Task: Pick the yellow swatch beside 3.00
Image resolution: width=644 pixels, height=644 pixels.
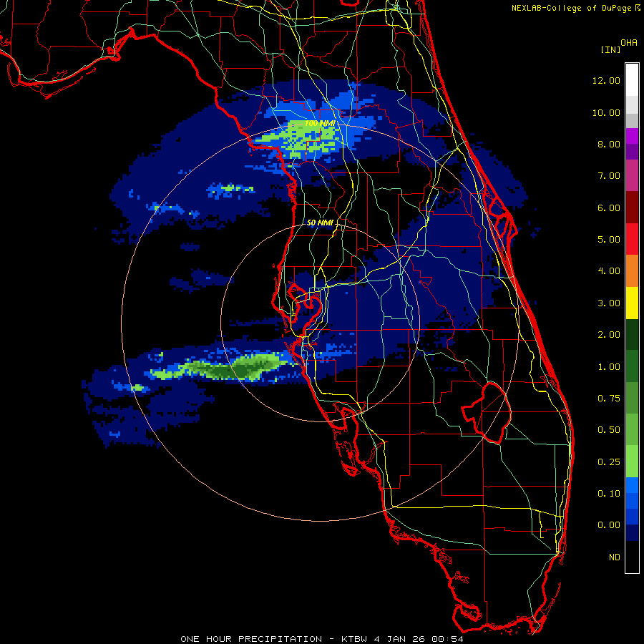Action: click(x=632, y=303)
